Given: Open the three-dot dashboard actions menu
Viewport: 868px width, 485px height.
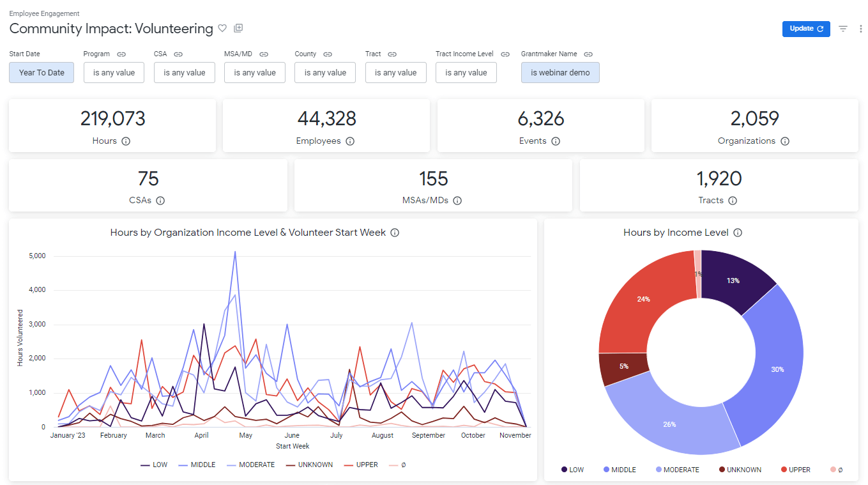Looking at the screenshot, I should point(860,29).
